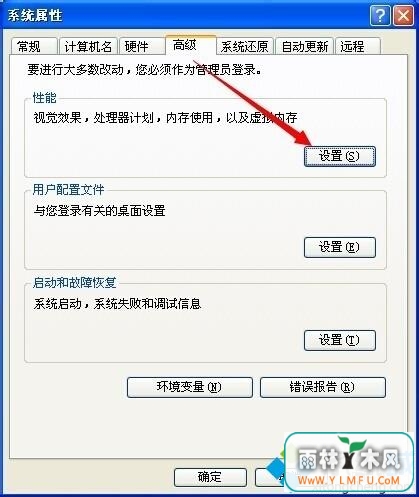Open the 自动更新 tab
The image size is (419, 497).
(x=305, y=46)
